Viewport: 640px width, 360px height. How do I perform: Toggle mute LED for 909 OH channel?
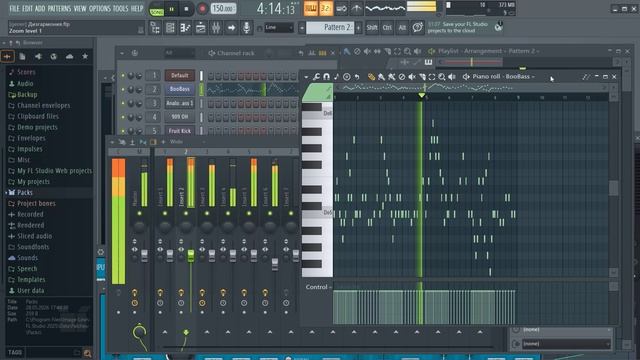(x=122, y=117)
